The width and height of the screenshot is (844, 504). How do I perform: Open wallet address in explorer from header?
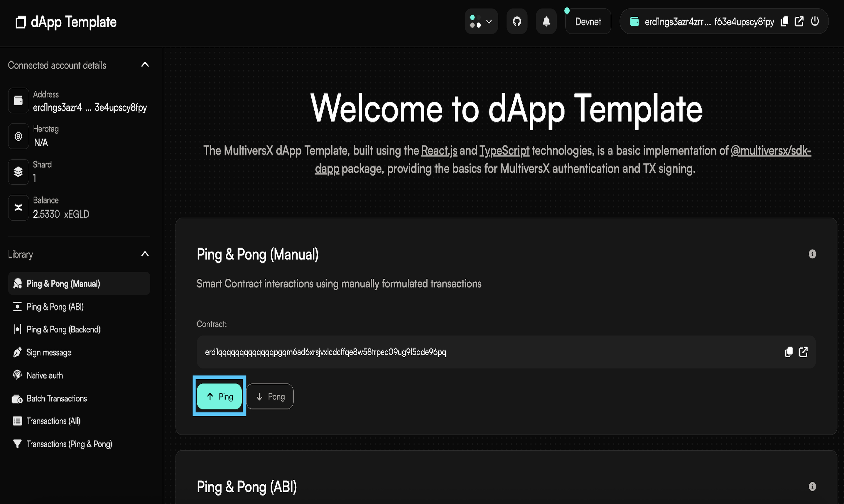[x=799, y=21]
